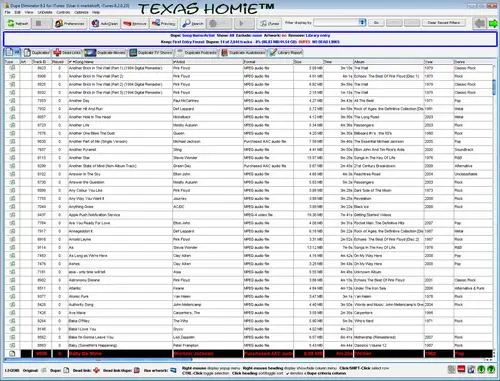Select the highlighted Michael Jackson dupe row

[x=249, y=354]
